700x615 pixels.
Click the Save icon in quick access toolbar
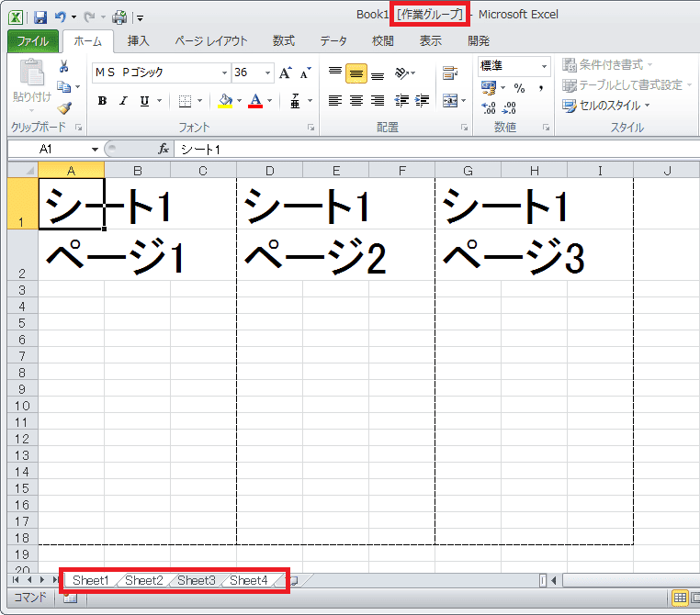40,17
